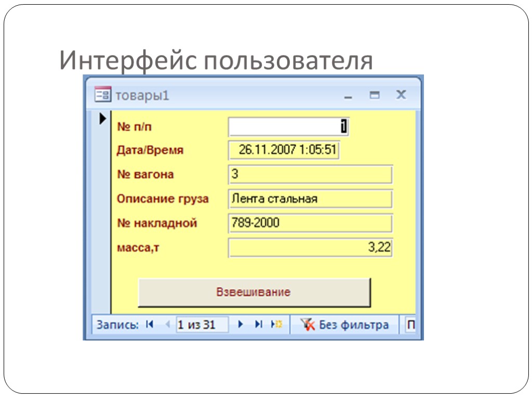Jump to the last record
Screen dimensions: 532x399
pos(259,324)
